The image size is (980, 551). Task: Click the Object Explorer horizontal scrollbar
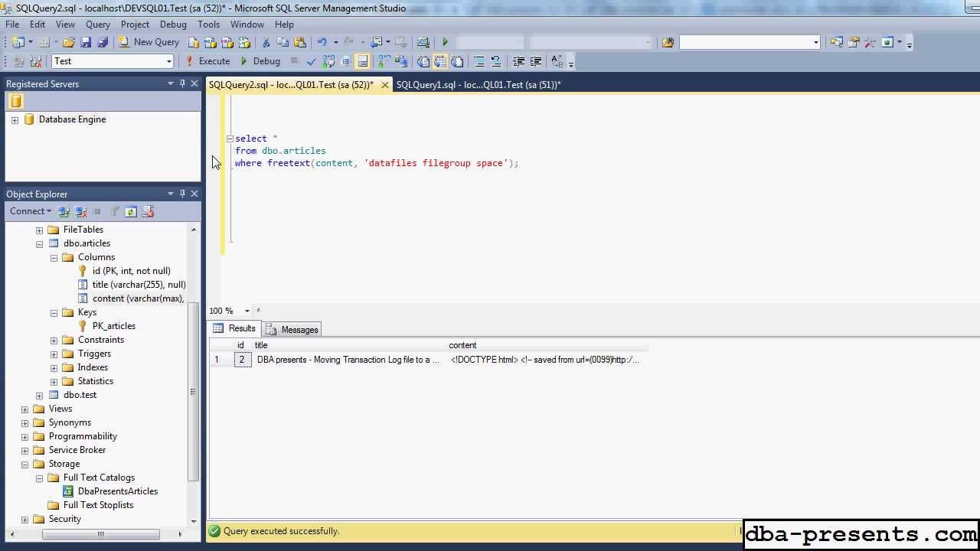pyautogui.click(x=100, y=534)
